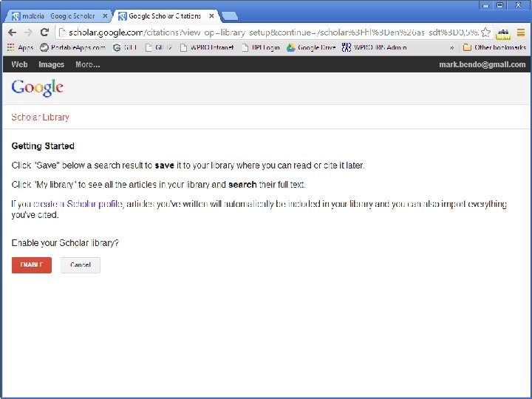Viewport: 532px width, 399px height.
Task: Open the first G-icon bookmark after PortableApps
Action: [x=125, y=47]
